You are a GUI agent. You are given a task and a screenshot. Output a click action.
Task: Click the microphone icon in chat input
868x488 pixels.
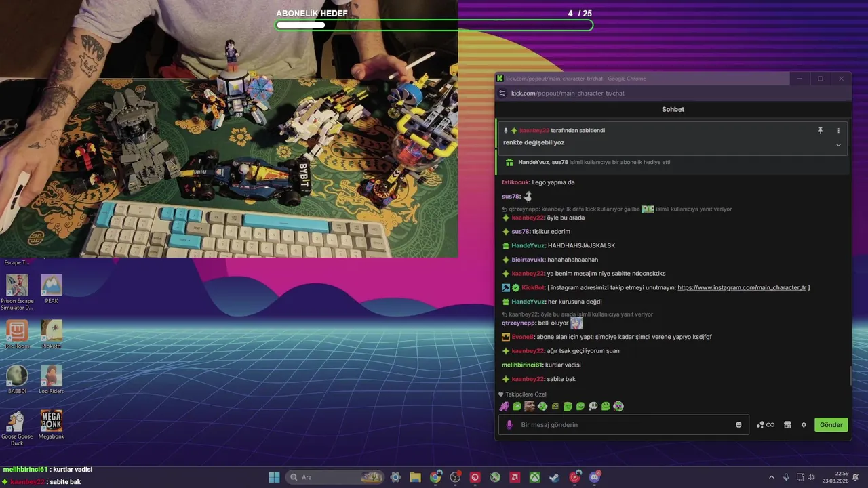[509, 425]
